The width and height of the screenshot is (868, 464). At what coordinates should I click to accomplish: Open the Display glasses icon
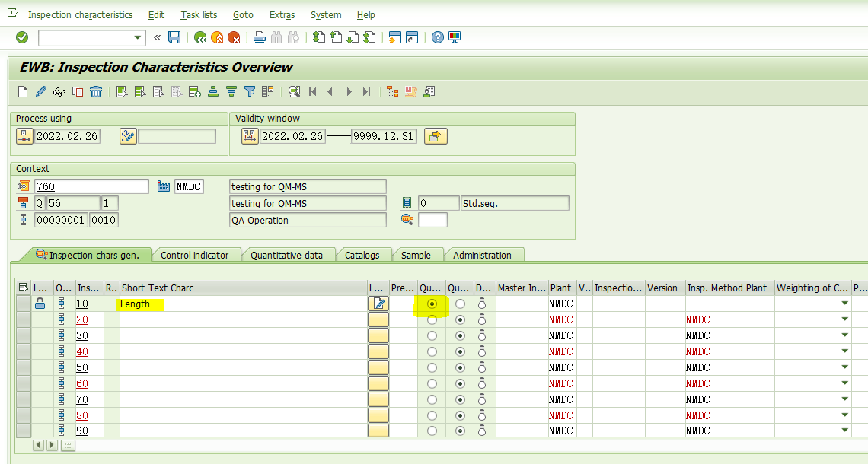[x=59, y=91]
